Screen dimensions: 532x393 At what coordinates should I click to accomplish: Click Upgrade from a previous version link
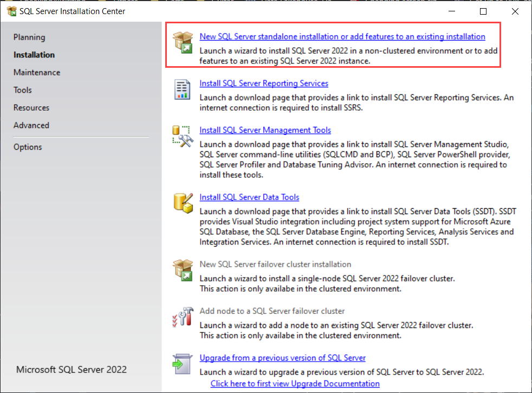pyautogui.click(x=283, y=358)
